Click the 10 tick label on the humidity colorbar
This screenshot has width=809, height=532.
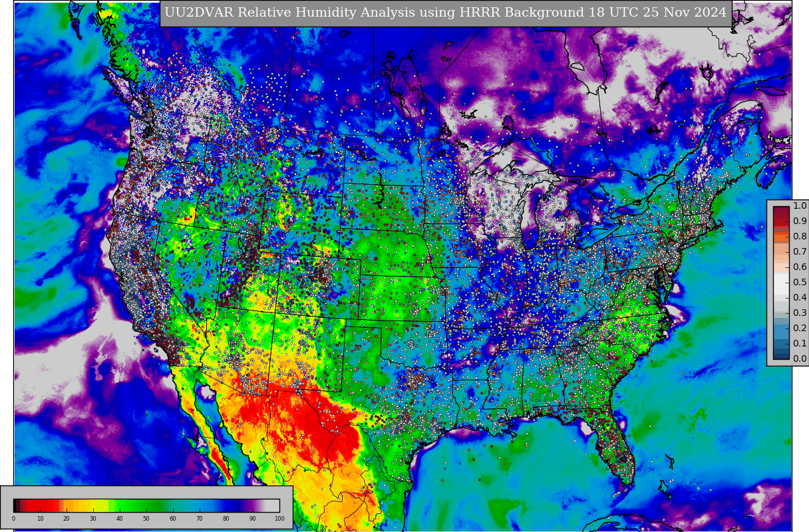(x=40, y=519)
